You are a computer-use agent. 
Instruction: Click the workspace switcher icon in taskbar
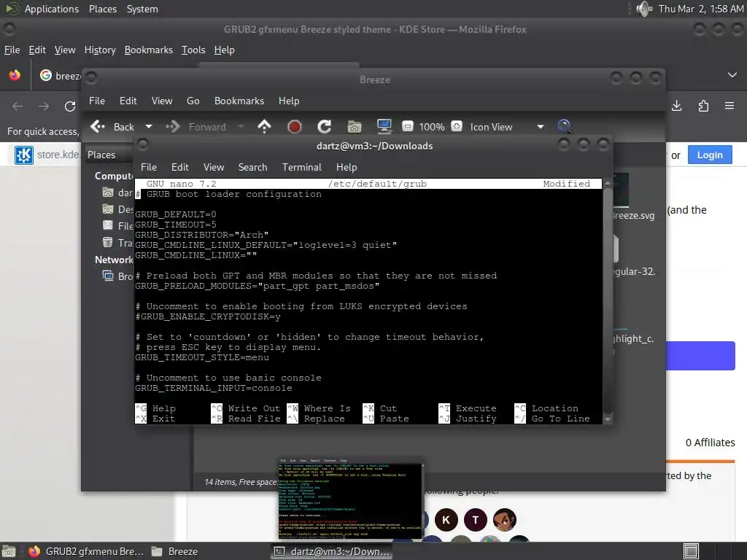pyautogui.click(x=691, y=551)
